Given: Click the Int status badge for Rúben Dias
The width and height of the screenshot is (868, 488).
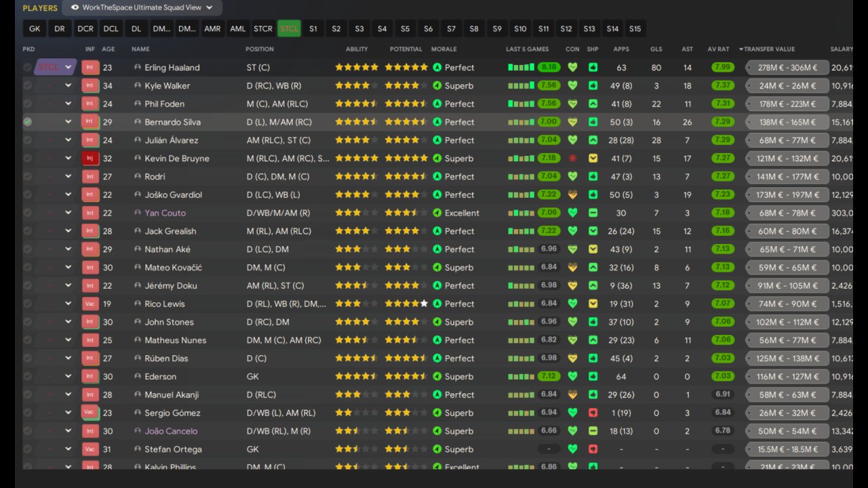Looking at the screenshot, I should 90,359.
